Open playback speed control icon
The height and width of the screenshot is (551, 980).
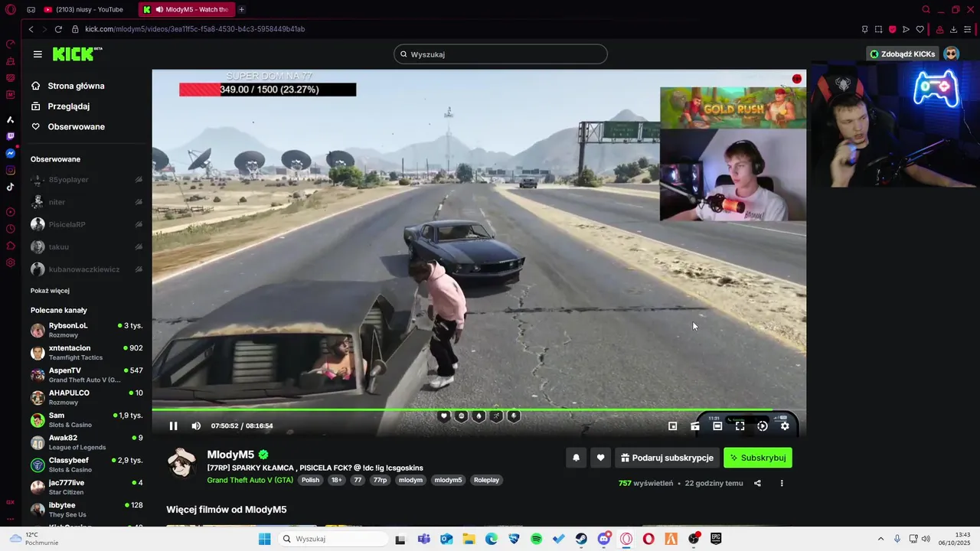(763, 426)
